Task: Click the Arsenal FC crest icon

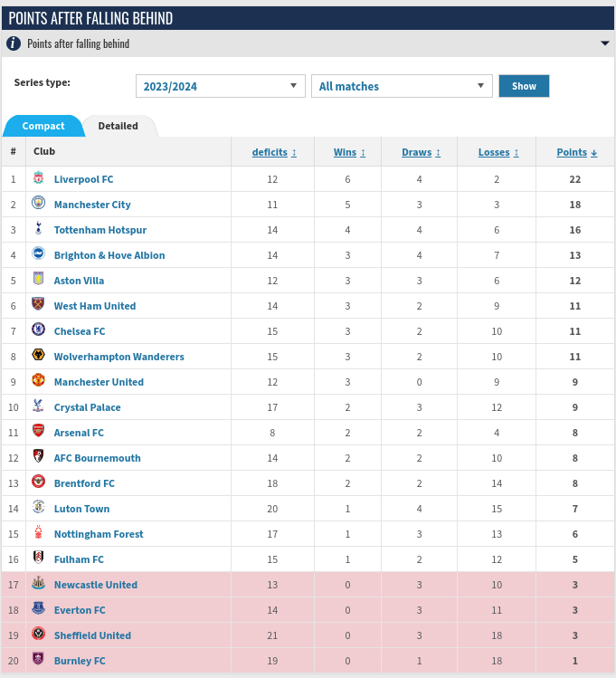Action: coord(38,432)
